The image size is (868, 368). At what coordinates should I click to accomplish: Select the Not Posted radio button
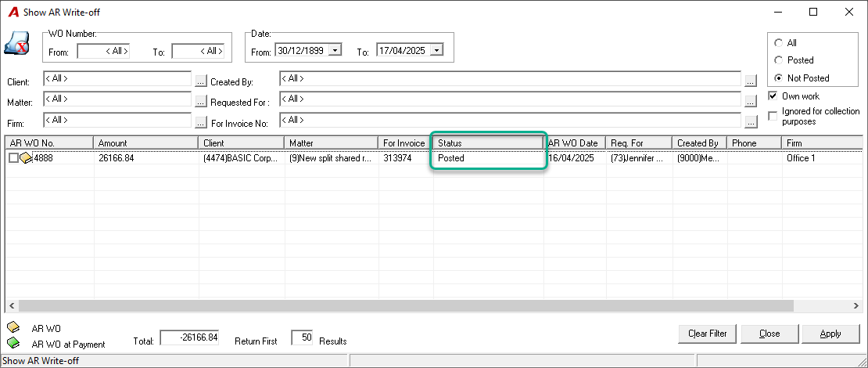778,78
